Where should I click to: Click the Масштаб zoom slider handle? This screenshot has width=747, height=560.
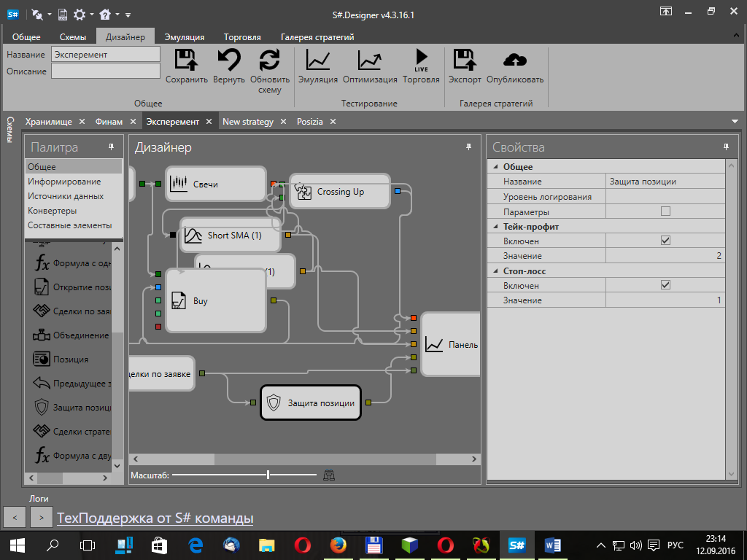(x=268, y=475)
